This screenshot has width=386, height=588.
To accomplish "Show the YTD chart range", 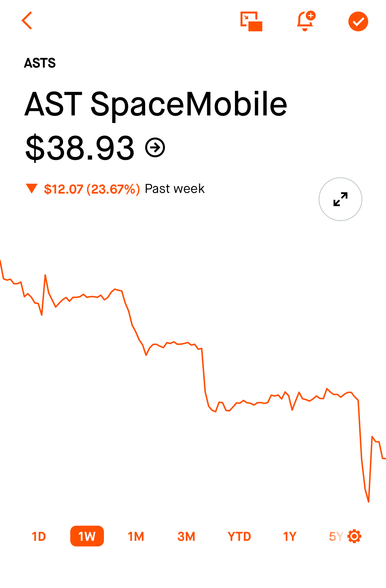I will [239, 537].
